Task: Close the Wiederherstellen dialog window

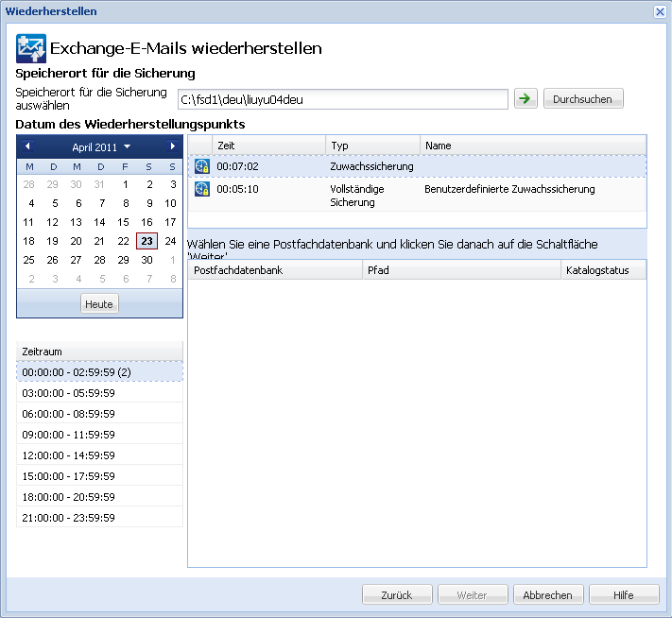Action: coord(660,11)
